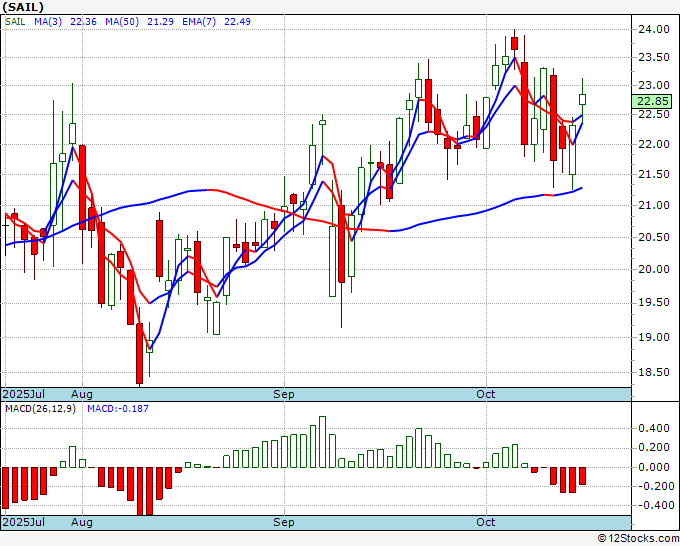Click the 0.200 MACD axis label
The image size is (680, 546).
[x=654, y=448]
